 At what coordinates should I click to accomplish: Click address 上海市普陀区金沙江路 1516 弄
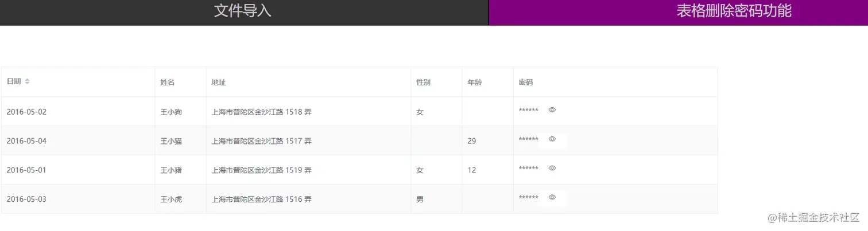(x=262, y=199)
